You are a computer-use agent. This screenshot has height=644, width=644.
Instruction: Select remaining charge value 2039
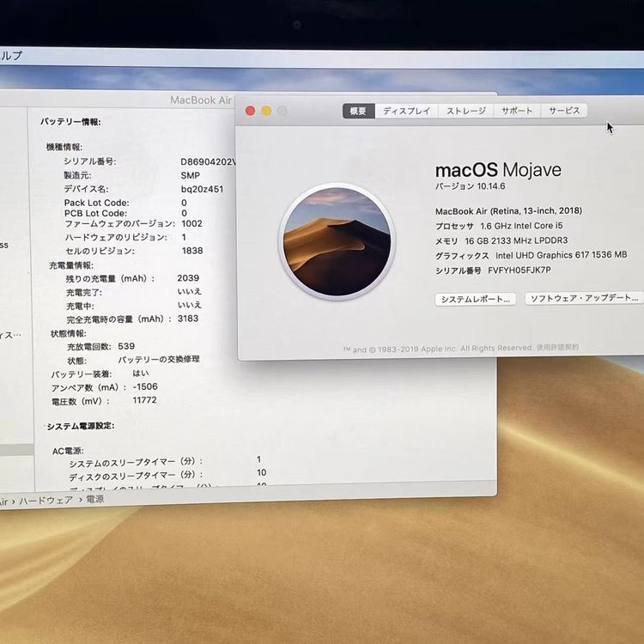pos(188,278)
